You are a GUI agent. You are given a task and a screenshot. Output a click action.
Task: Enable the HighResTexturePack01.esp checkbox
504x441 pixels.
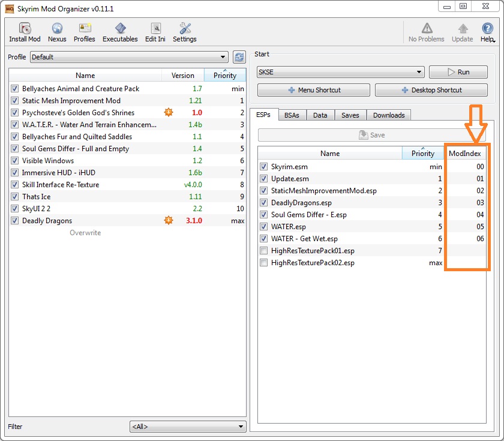pyautogui.click(x=264, y=251)
